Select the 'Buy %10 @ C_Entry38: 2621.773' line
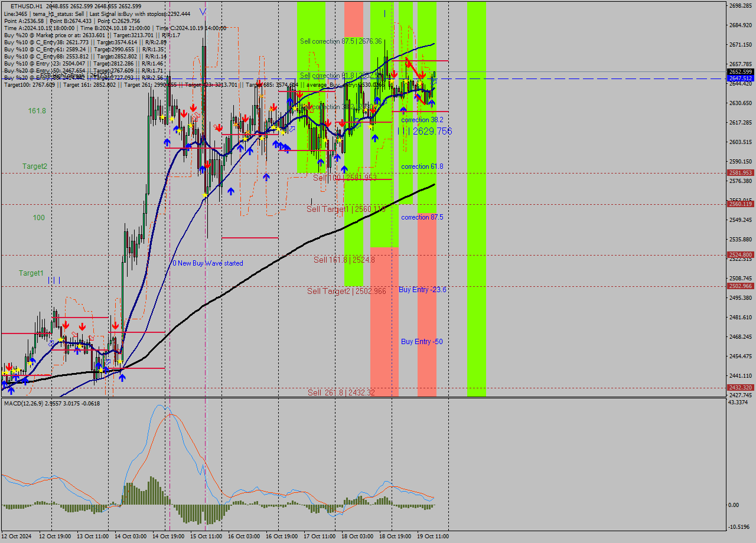The width and height of the screenshot is (756, 543). pyautogui.click(x=86, y=42)
